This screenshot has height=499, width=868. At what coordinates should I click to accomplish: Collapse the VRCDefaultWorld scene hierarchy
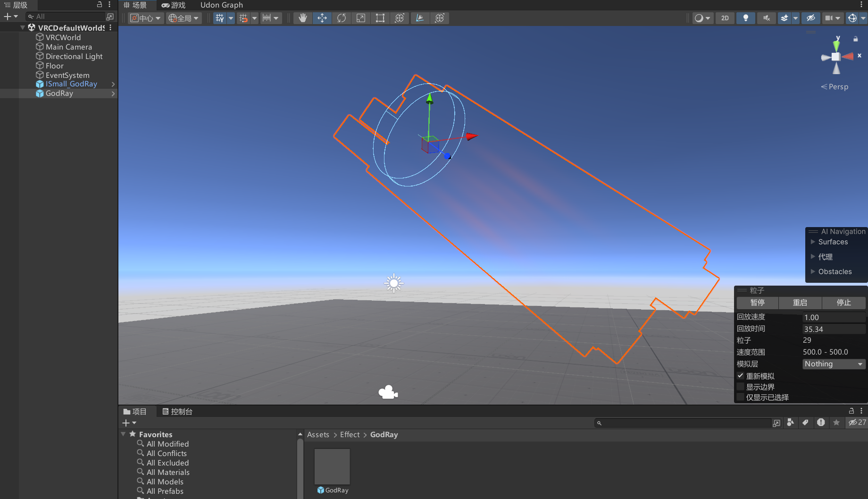pos(23,28)
